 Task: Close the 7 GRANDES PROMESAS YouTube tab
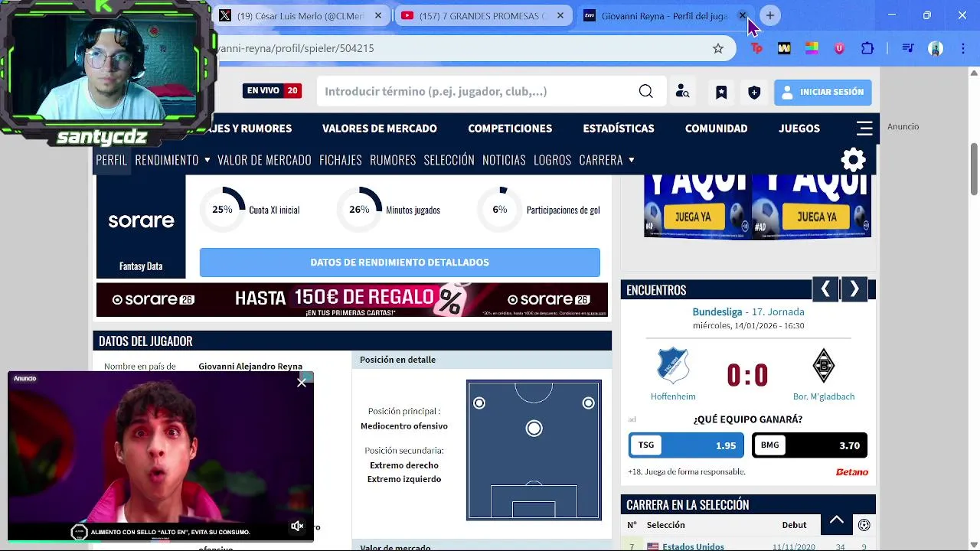click(560, 15)
